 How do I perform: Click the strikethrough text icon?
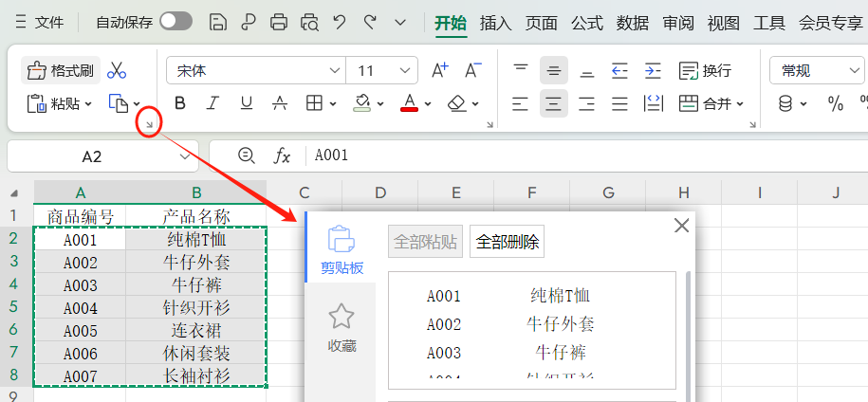click(x=280, y=103)
